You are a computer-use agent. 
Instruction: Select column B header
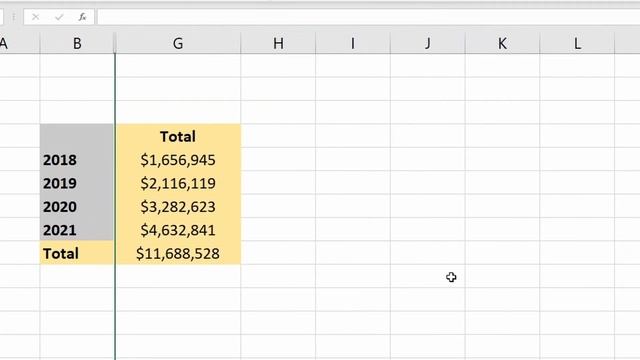pyautogui.click(x=77, y=43)
